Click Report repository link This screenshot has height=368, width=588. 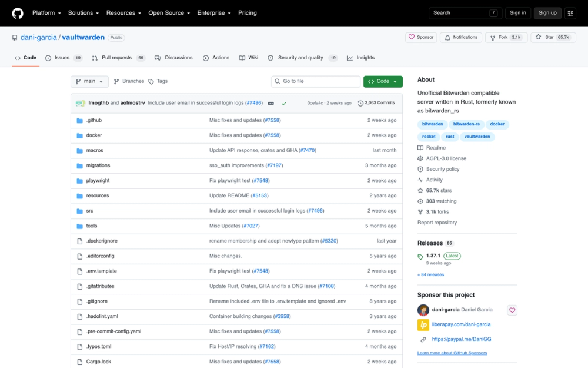pos(437,223)
